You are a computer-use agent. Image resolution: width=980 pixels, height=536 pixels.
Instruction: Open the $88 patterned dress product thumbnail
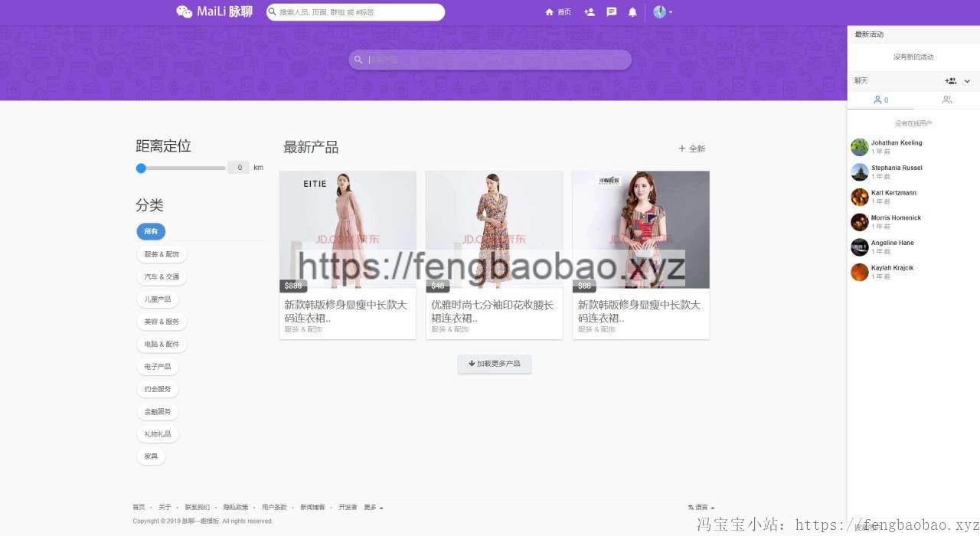(641, 230)
